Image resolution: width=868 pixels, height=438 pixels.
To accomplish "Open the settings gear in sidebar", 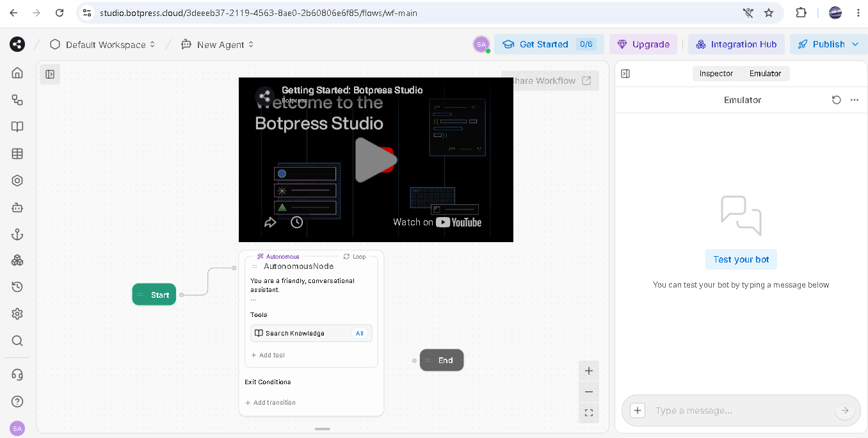I will pos(17,314).
